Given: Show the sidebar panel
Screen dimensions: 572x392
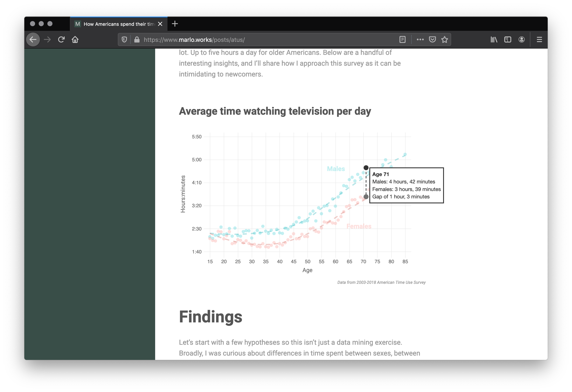Looking at the screenshot, I should coord(508,40).
